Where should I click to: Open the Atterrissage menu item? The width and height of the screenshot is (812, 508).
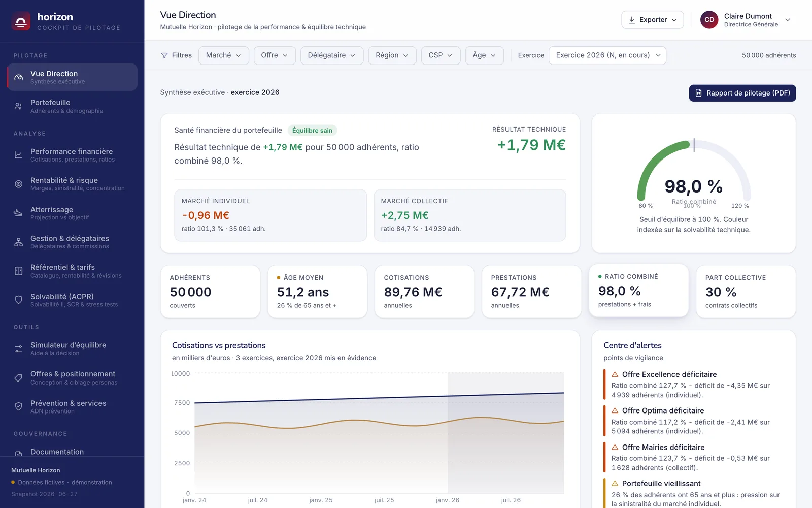click(x=72, y=213)
